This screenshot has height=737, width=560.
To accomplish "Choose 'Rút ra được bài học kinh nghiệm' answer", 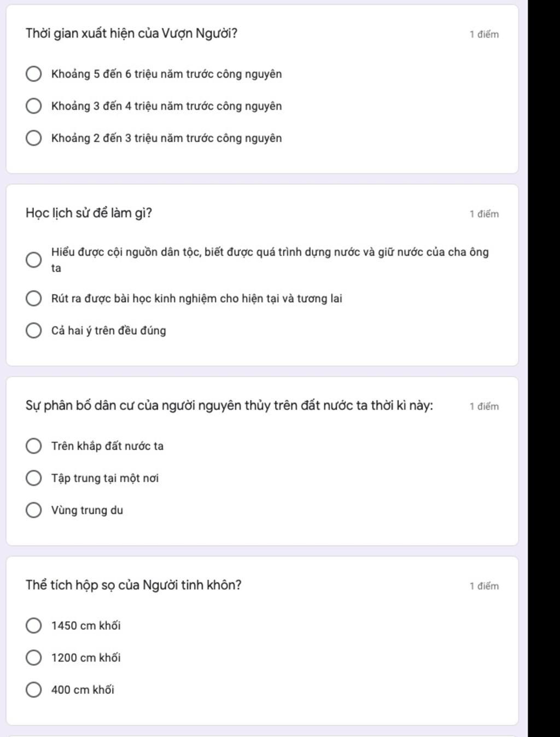I will pyautogui.click(x=34, y=299).
